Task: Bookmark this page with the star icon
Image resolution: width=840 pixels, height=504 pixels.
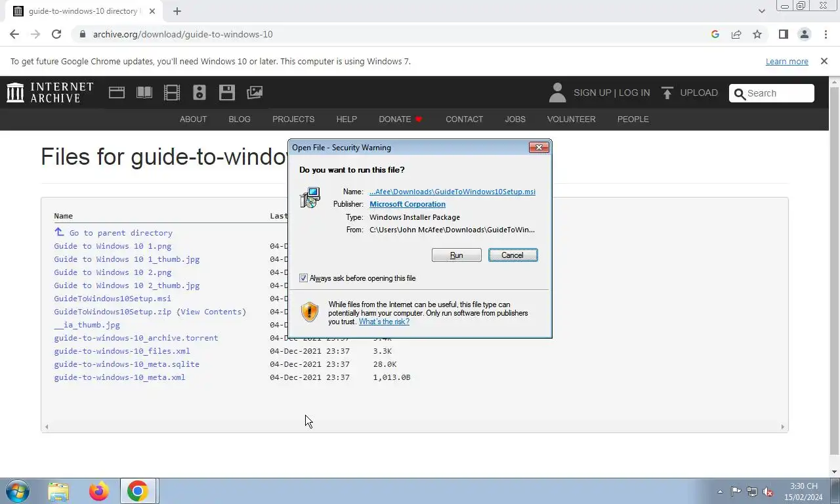Action: (757, 34)
